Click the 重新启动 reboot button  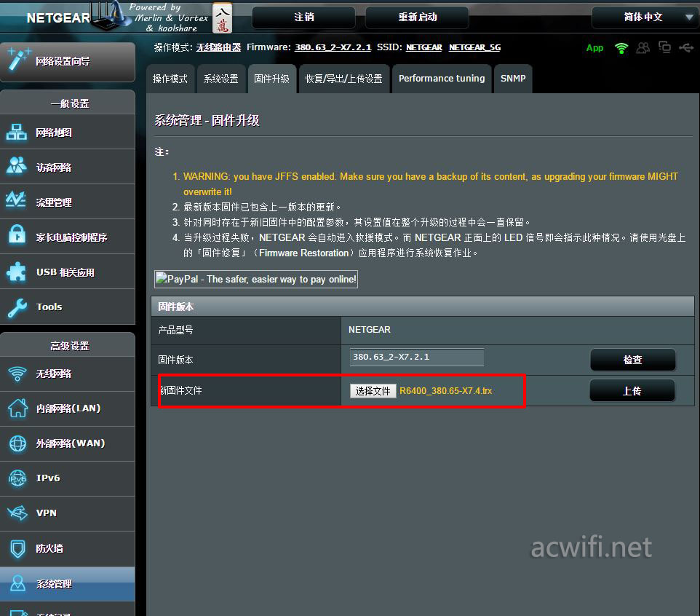pos(417,17)
